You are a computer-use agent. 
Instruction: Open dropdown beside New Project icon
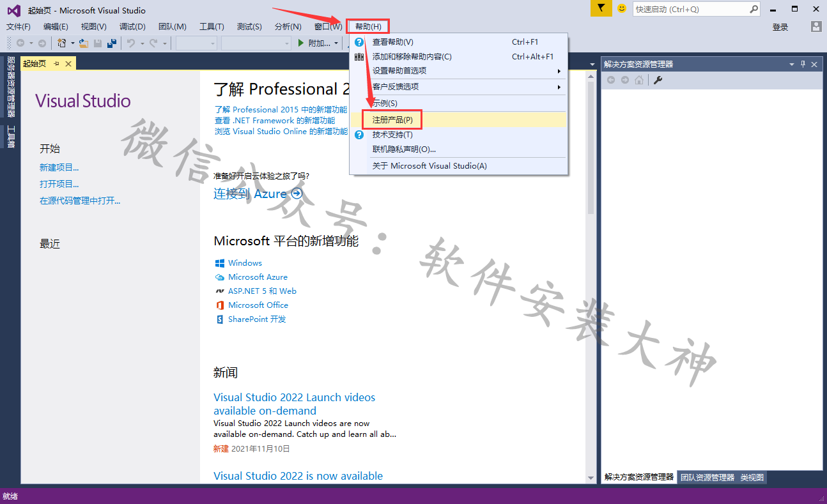click(x=72, y=43)
